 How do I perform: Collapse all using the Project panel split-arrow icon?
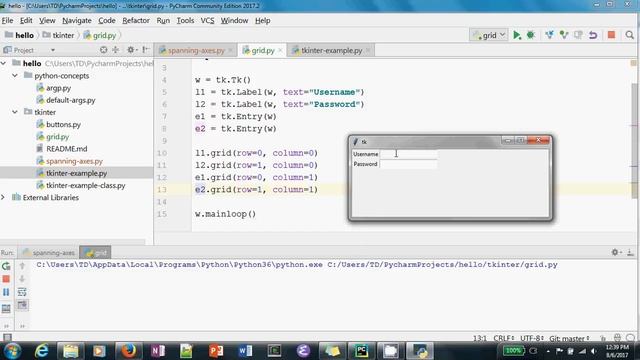pyautogui.click(x=116, y=50)
